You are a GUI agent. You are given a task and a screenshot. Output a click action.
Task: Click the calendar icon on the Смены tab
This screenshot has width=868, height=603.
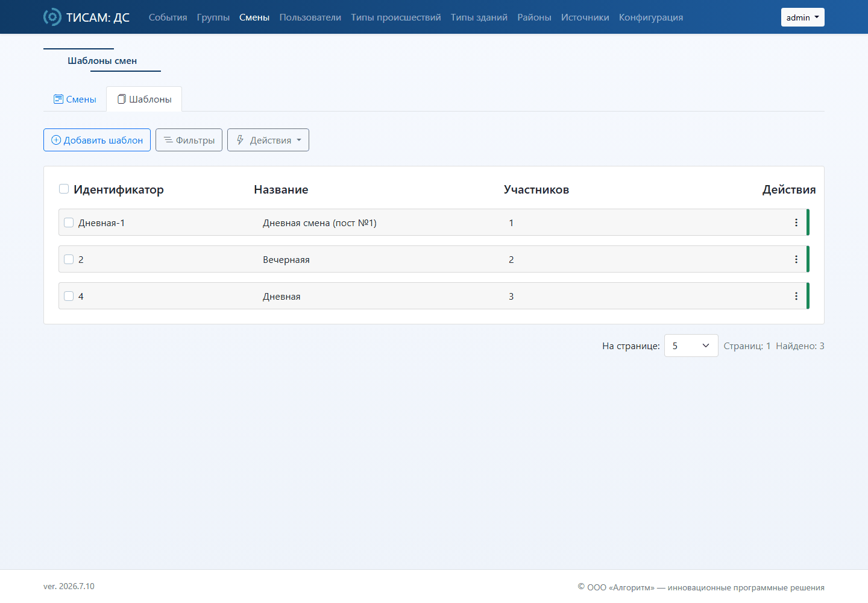(58, 99)
